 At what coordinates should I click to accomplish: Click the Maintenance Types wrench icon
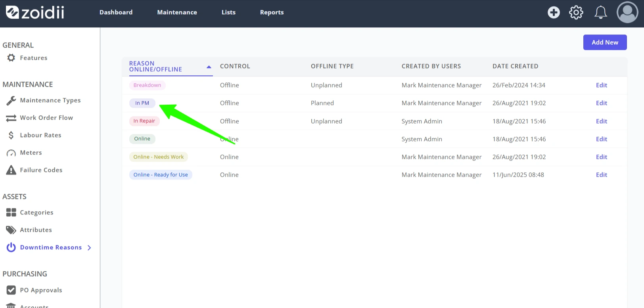click(11, 101)
